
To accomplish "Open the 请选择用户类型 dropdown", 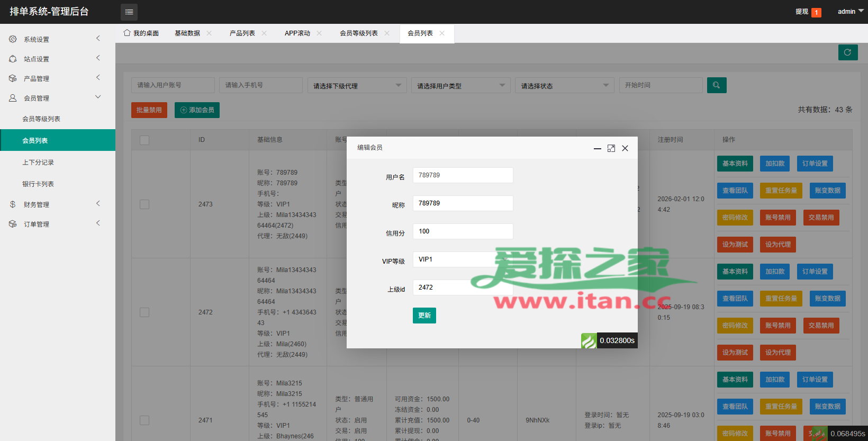I will (460, 86).
